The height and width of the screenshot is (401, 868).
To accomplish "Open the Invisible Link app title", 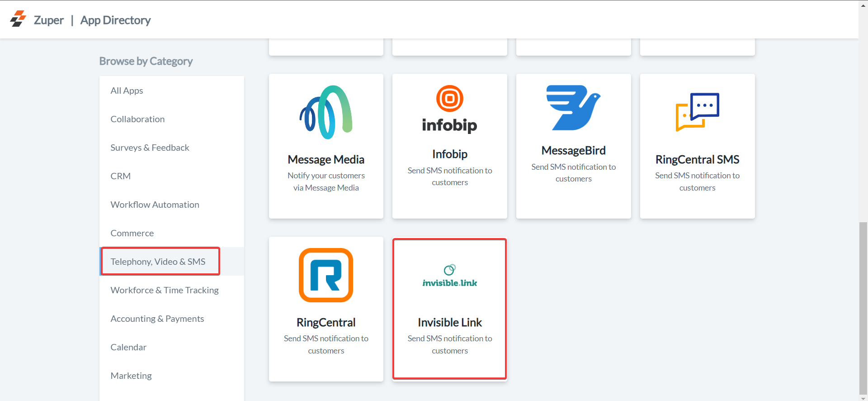I will [450, 322].
